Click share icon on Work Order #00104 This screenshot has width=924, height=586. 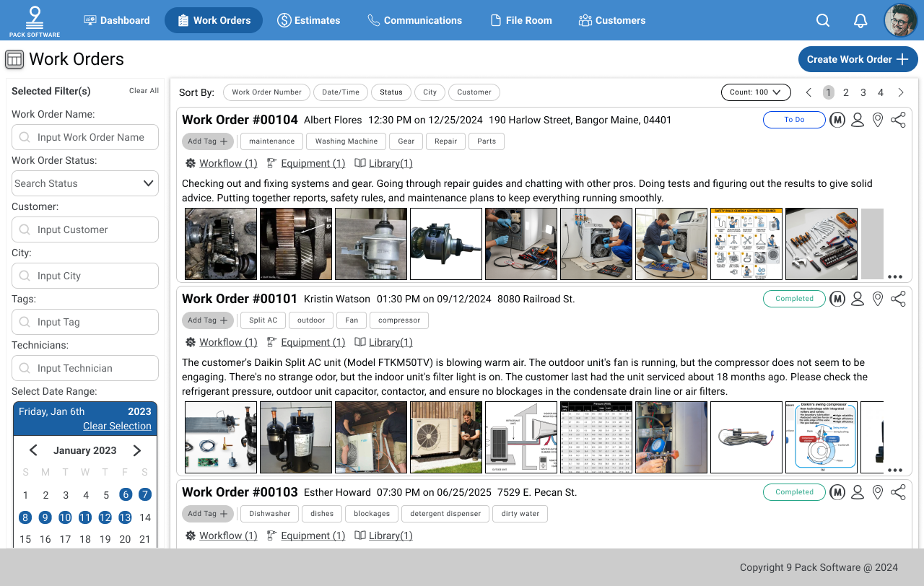pos(898,120)
